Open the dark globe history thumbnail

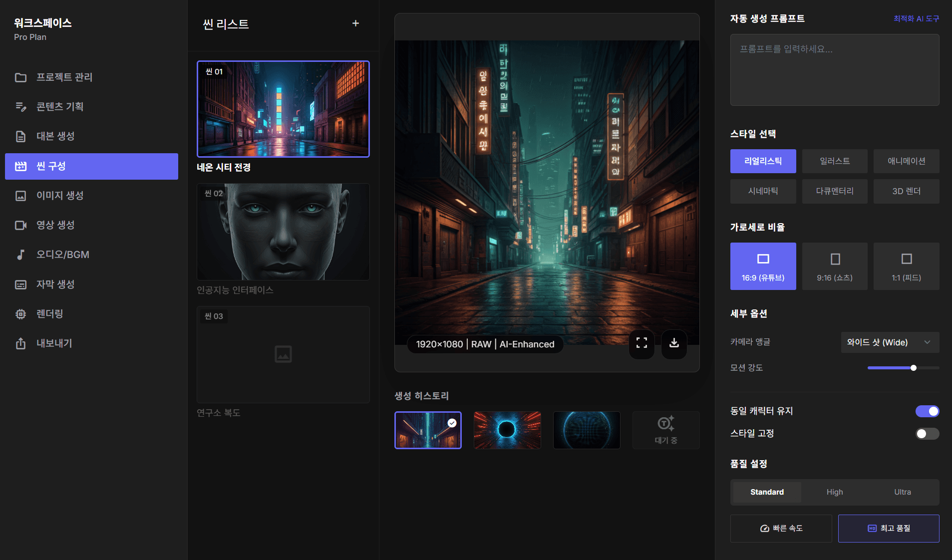click(x=587, y=430)
